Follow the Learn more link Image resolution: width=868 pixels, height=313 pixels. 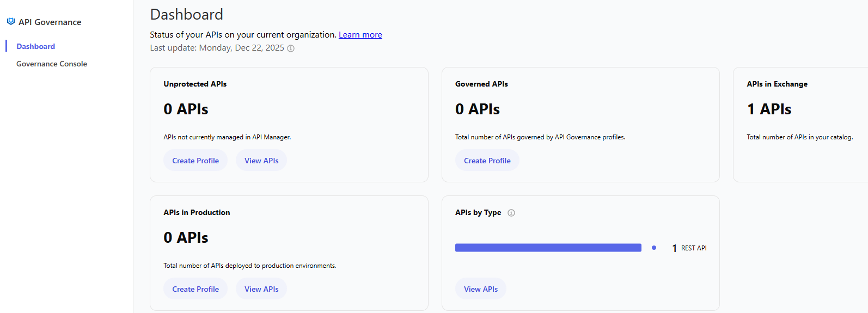click(360, 35)
